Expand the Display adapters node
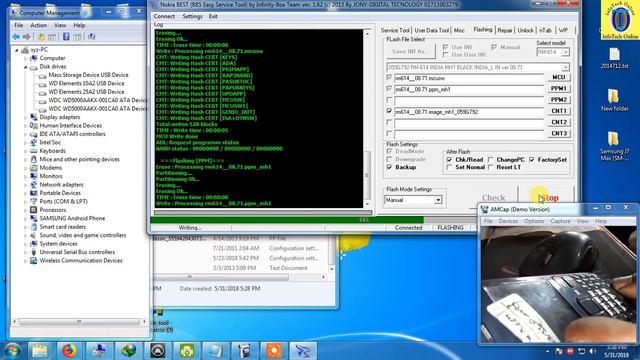 (x=25, y=118)
